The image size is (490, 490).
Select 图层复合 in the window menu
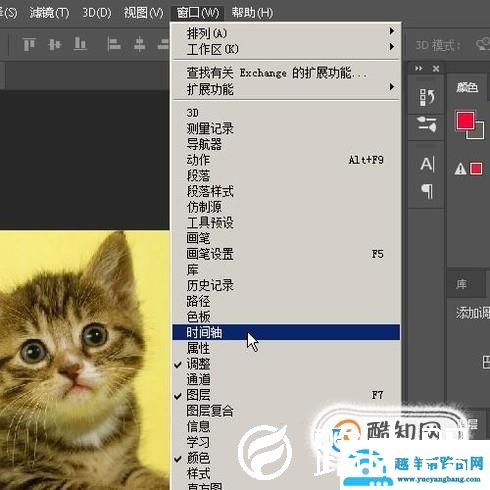(x=286, y=411)
